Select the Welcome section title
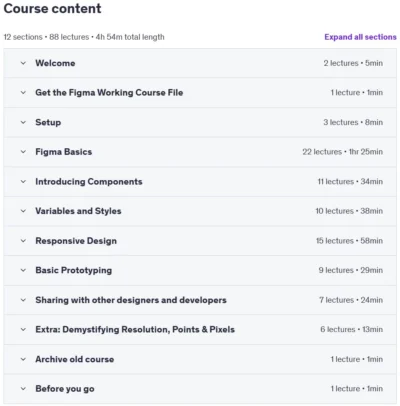The width and height of the screenshot is (400, 406). pyautogui.click(x=55, y=63)
